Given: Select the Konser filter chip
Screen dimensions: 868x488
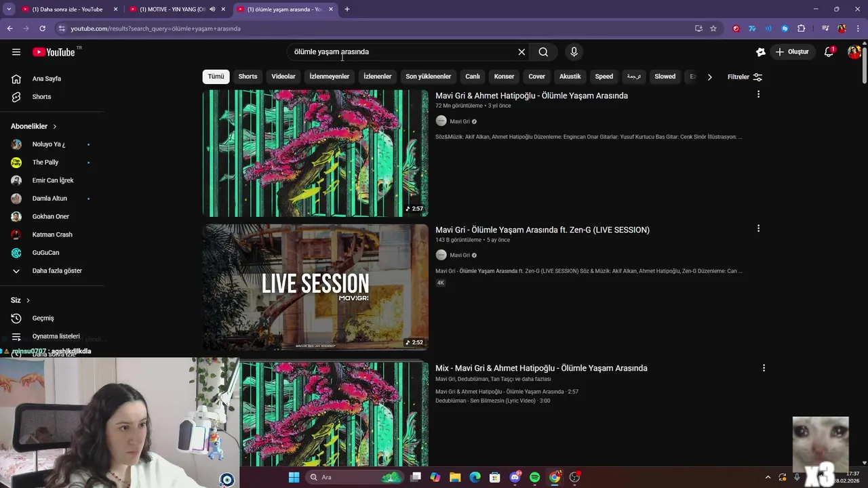Looking at the screenshot, I should (x=504, y=77).
